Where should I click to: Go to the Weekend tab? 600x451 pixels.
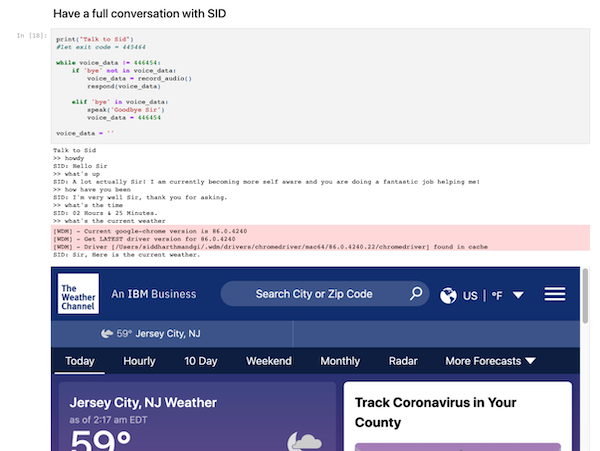click(269, 361)
